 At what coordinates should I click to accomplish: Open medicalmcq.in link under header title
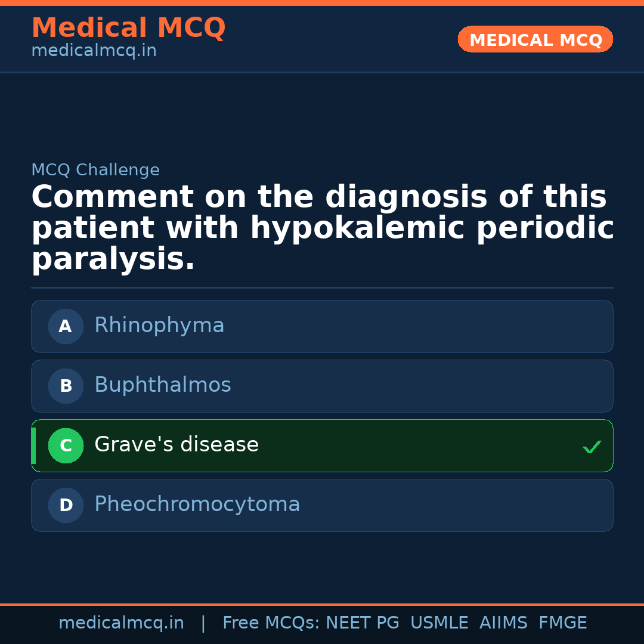coord(94,51)
